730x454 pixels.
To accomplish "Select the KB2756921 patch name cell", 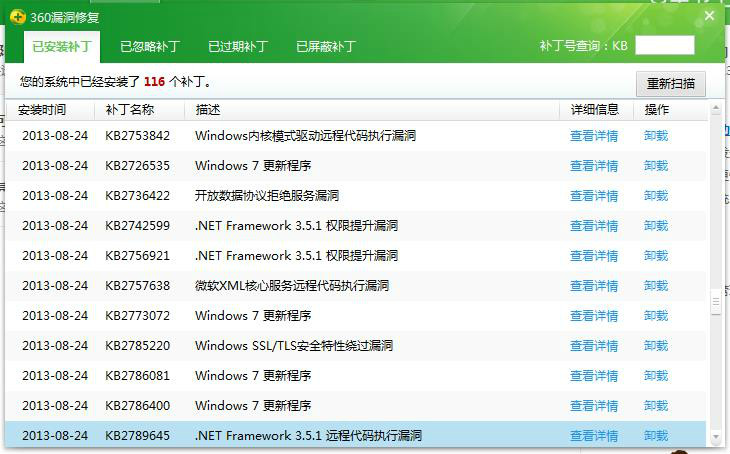I will 137,256.
